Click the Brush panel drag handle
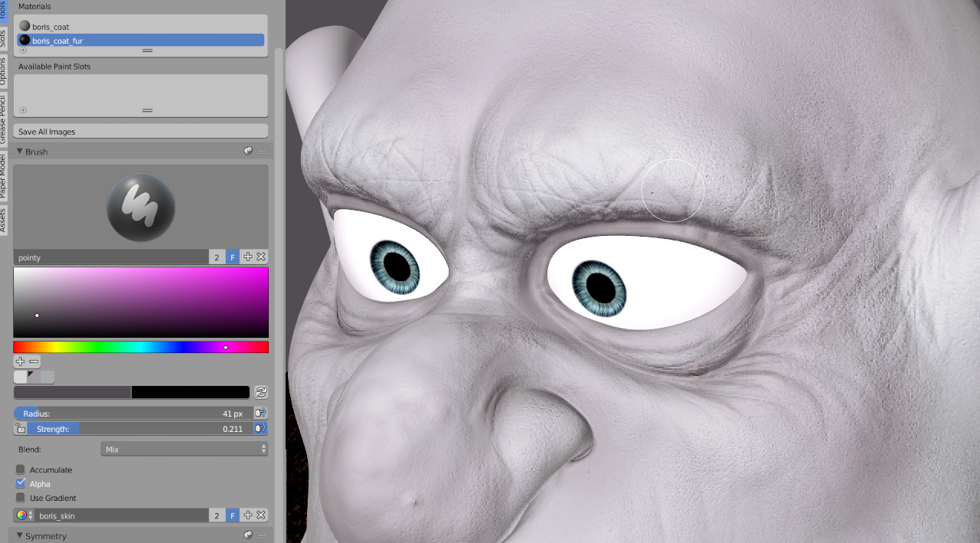This screenshot has width=980, height=543. [261, 152]
